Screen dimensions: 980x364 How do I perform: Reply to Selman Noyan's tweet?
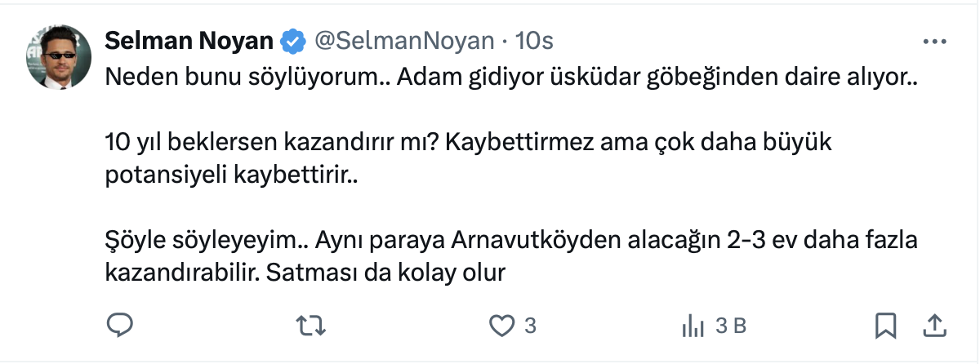(x=120, y=326)
